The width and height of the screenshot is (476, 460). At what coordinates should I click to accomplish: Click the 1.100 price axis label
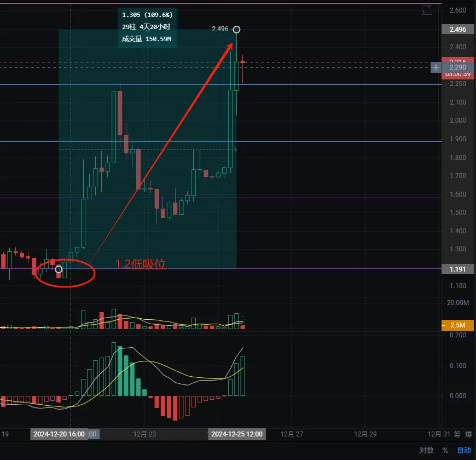point(458,286)
